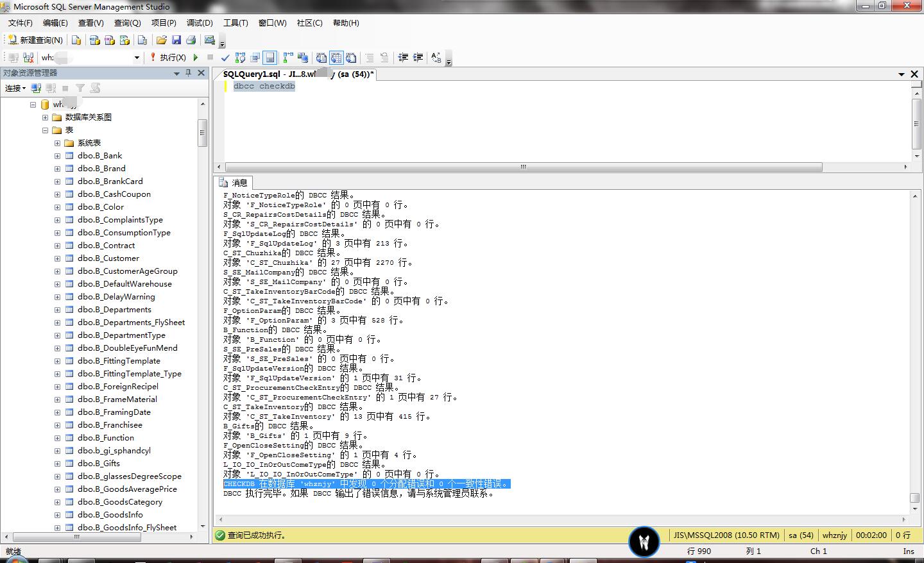Expand the dbo.B_Bank table node
The height and width of the screenshot is (563, 924).
pyautogui.click(x=58, y=156)
